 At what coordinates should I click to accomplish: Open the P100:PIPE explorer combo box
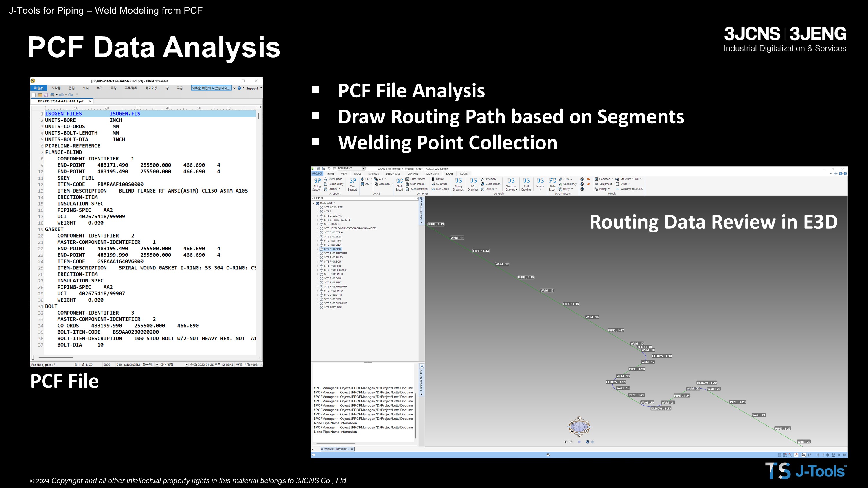[364, 198]
